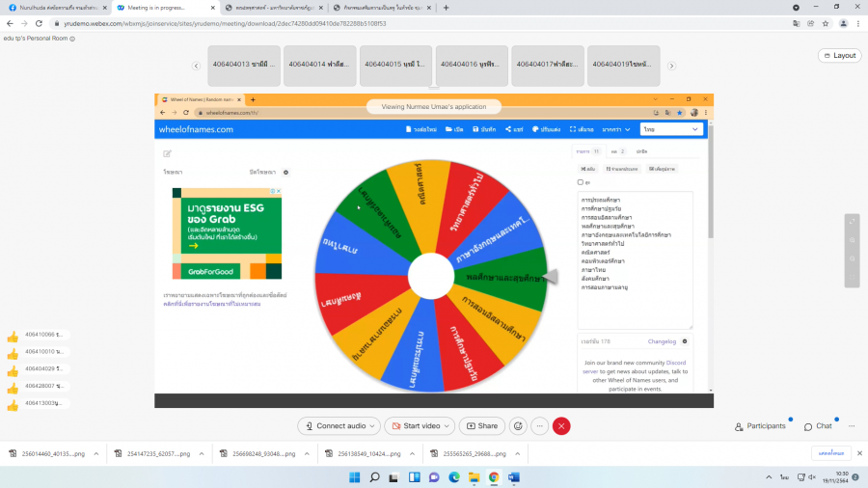
Task: Click the red leave meeting button
Action: point(561,425)
